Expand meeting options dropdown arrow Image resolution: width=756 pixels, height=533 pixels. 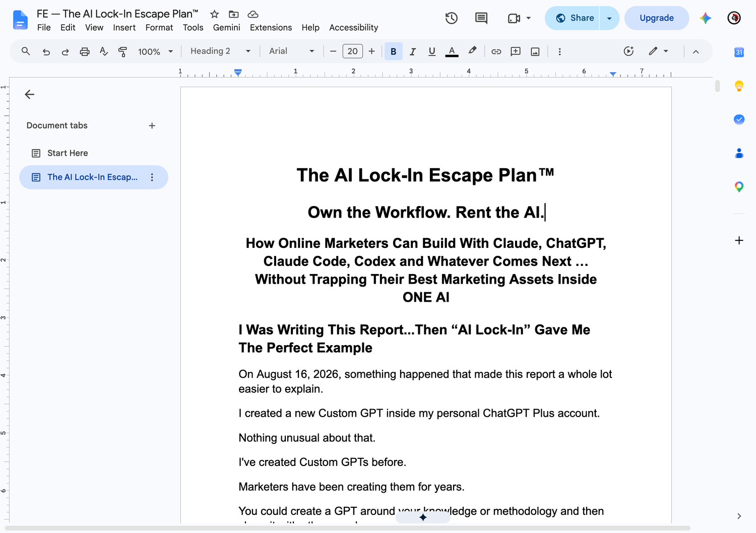click(528, 18)
